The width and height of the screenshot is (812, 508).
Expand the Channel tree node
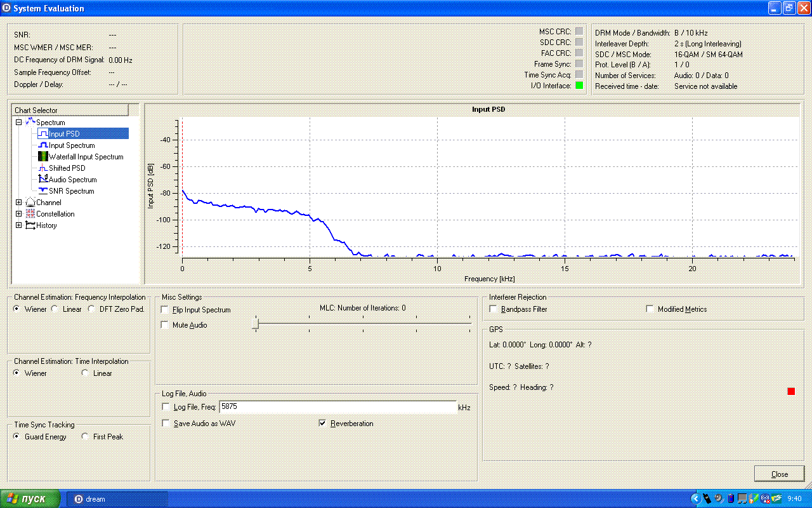point(19,203)
